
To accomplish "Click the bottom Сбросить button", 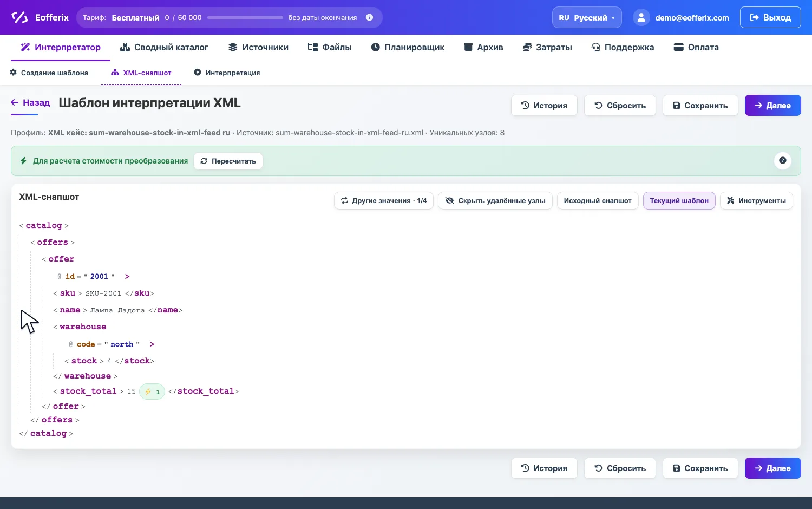I will (x=620, y=468).
